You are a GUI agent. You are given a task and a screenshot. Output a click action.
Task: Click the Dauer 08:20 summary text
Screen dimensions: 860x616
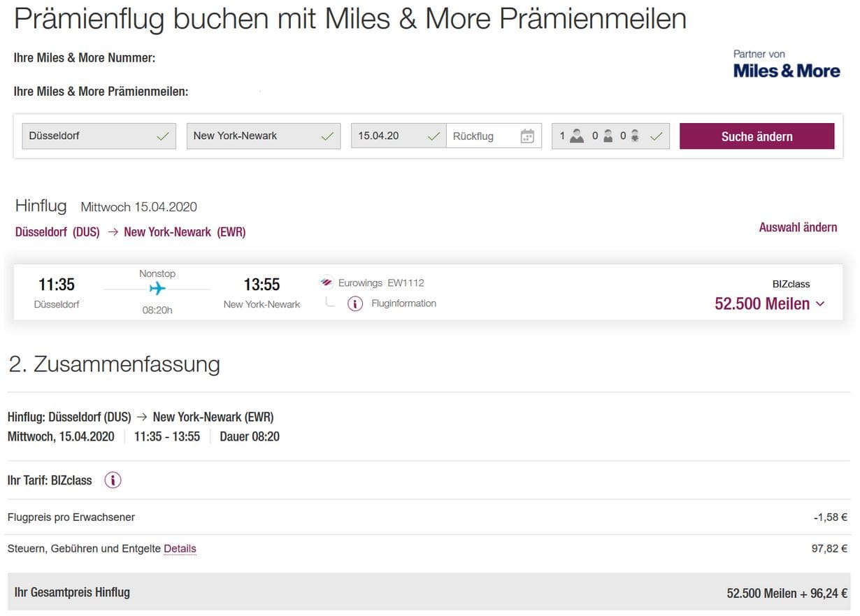pyautogui.click(x=250, y=437)
